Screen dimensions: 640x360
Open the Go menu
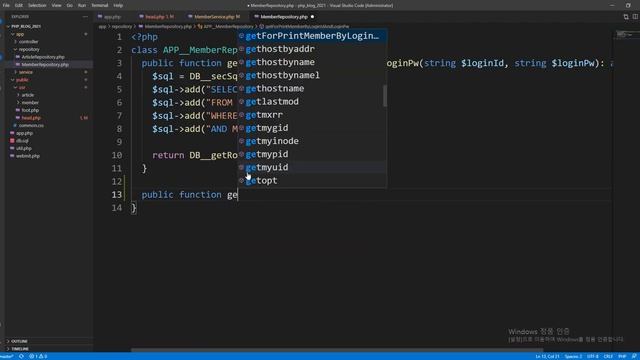pos(69,5)
